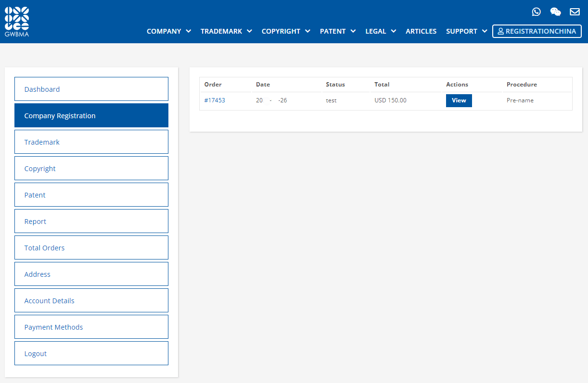The width and height of the screenshot is (588, 383).
Task: Open Payment Methods in the sidebar
Action: point(91,327)
